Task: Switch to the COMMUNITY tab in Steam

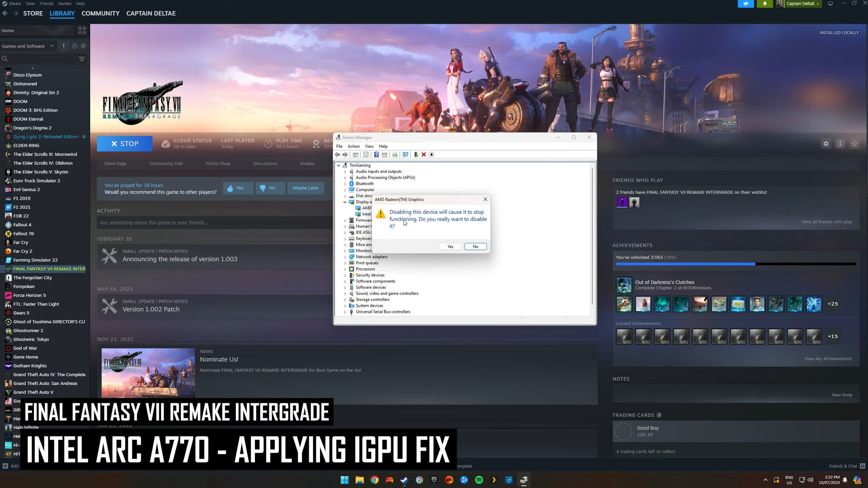Action: tap(100, 13)
